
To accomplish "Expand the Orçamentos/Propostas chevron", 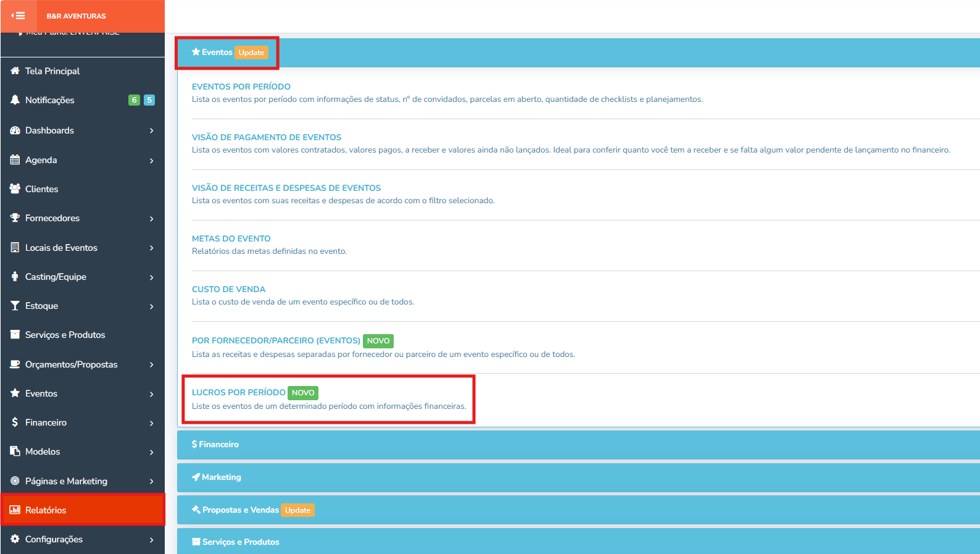I will click(151, 364).
